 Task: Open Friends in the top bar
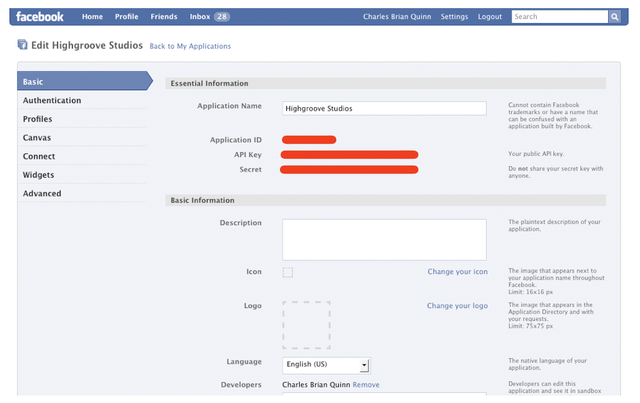point(164,17)
